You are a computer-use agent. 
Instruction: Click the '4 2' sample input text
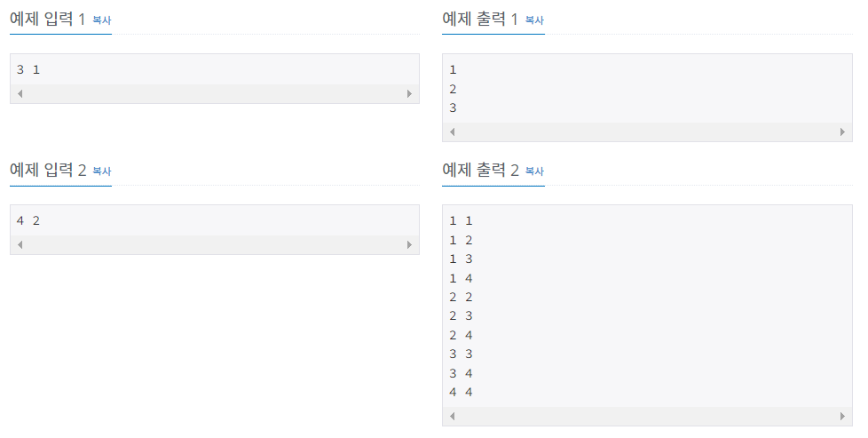click(28, 220)
